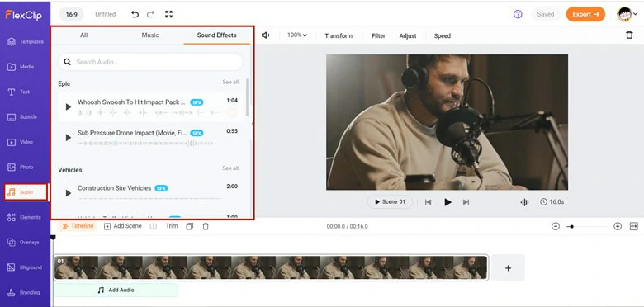Open the Filter options
Screen dimensions: 644x307
coord(378,35)
